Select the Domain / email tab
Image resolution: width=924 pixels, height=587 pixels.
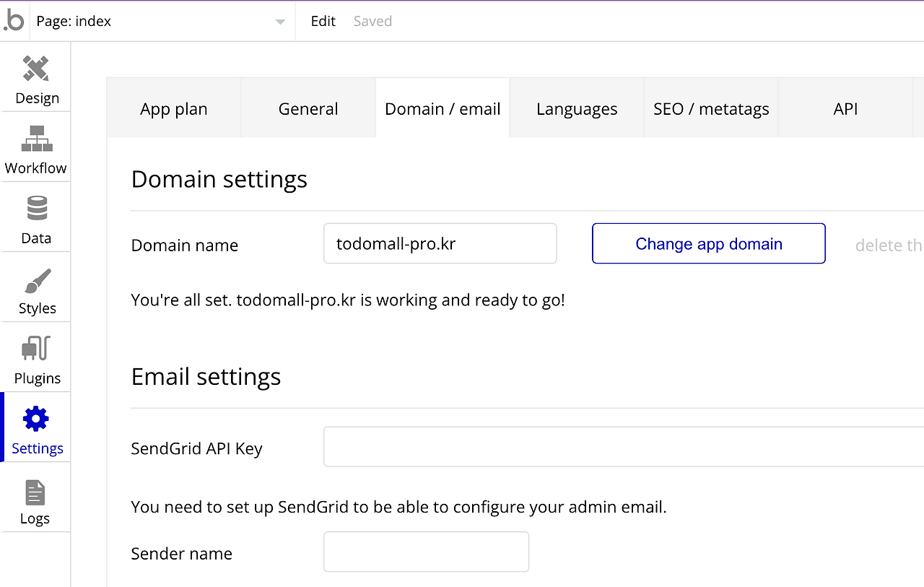[x=443, y=109]
